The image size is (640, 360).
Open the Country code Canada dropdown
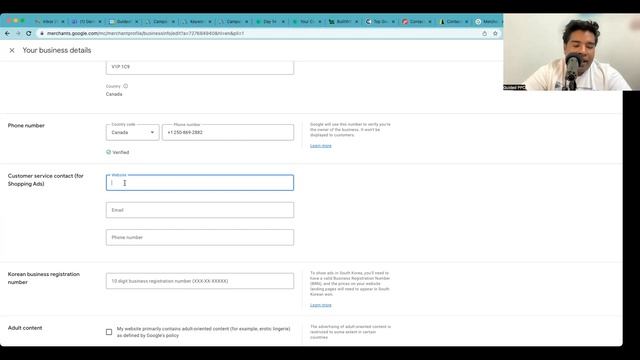[133, 132]
